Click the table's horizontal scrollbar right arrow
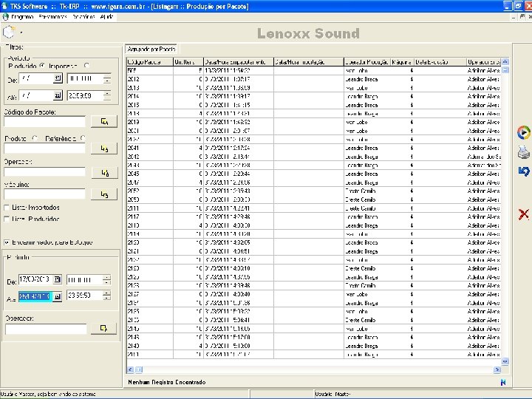532x399 pixels. click(497, 369)
